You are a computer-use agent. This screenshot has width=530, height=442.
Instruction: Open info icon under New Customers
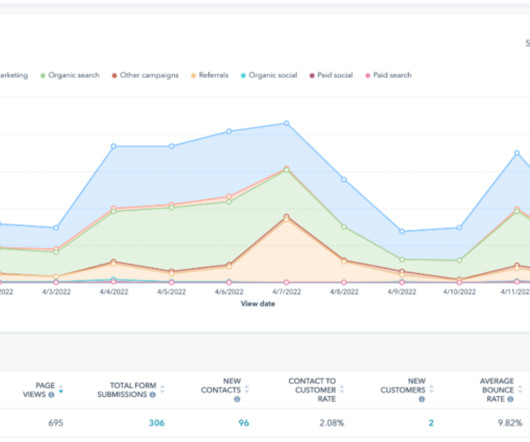coord(421,399)
